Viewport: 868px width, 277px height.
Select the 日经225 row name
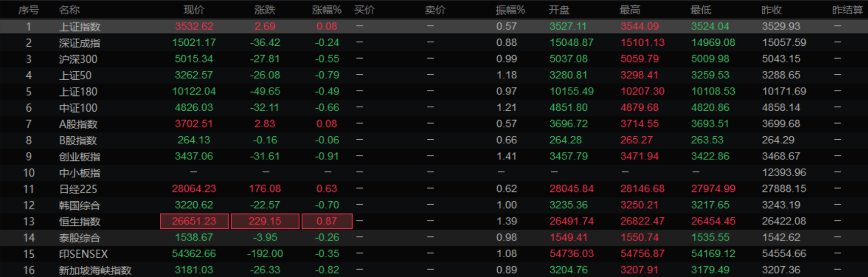point(78,189)
